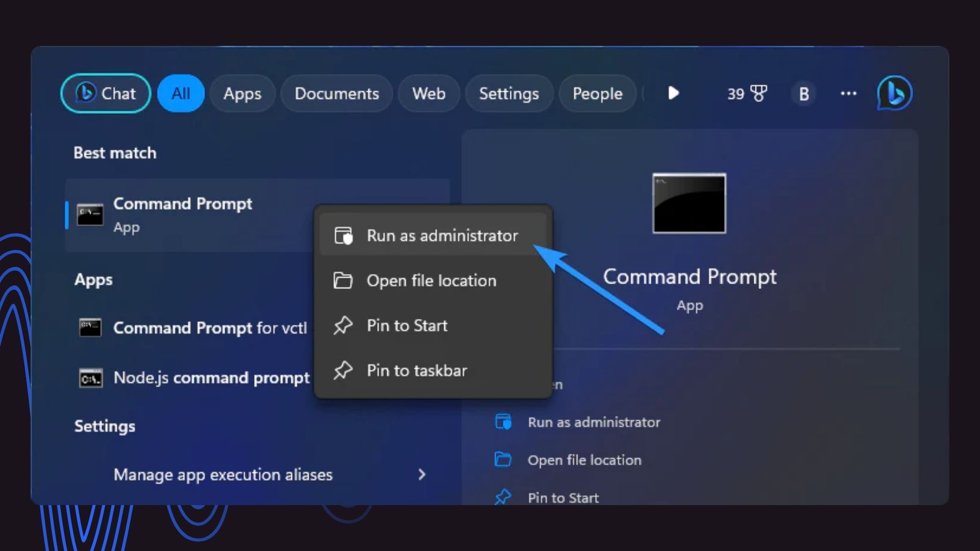Click the Apps section heading
The height and width of the screenshot is (551, 980).
pyautogui.click(x=93, y=280)
